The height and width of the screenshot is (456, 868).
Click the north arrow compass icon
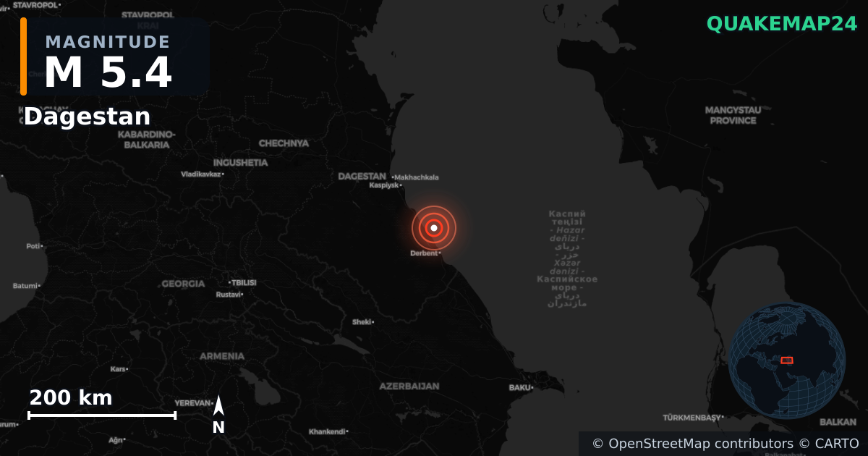point(218,415)
